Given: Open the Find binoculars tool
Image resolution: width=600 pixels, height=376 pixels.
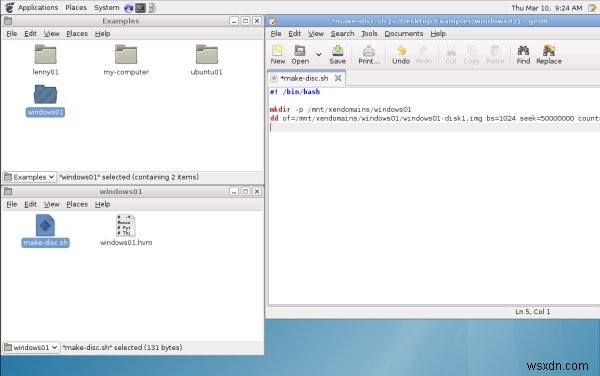Looking at the screenshot, I should tap(523, 55).
